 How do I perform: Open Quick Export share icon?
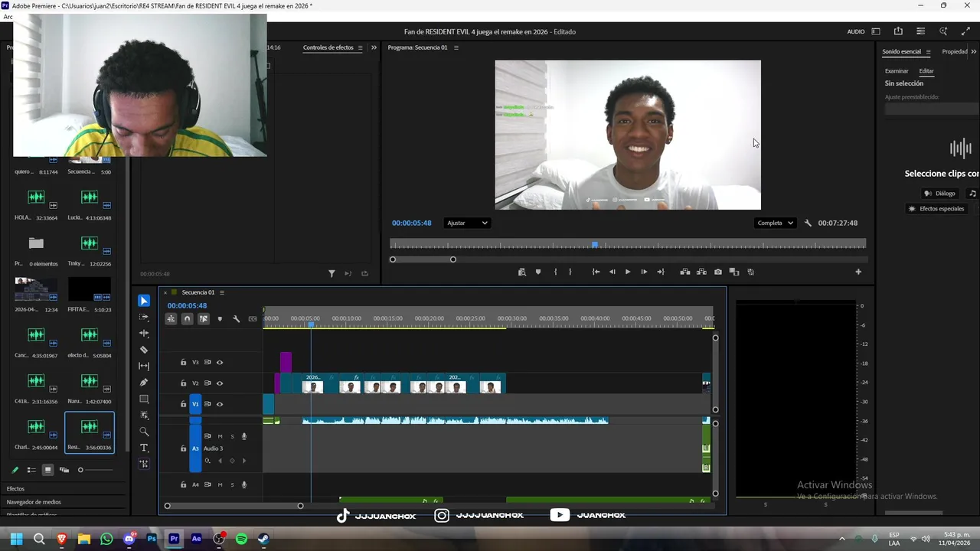point(898,31)
